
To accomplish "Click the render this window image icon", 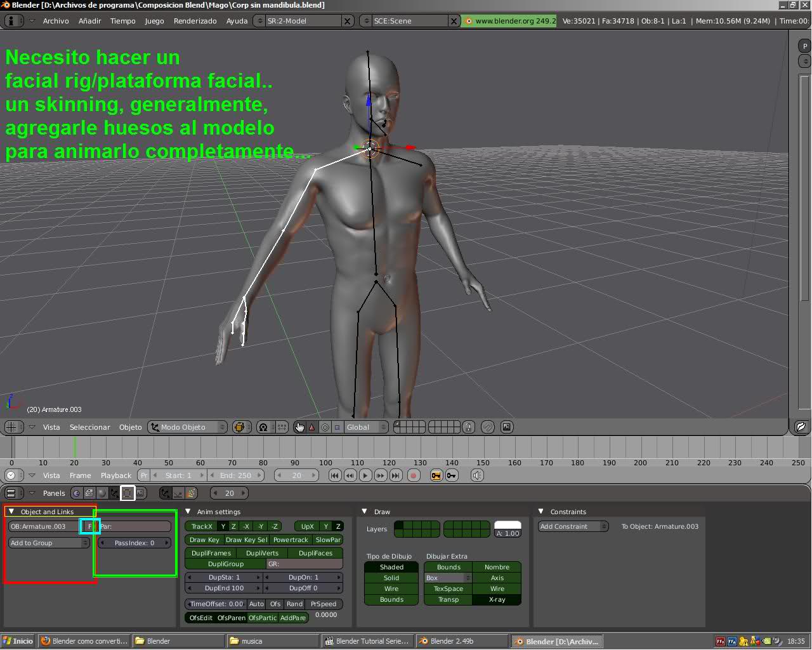I will click(x=506, y=427).
